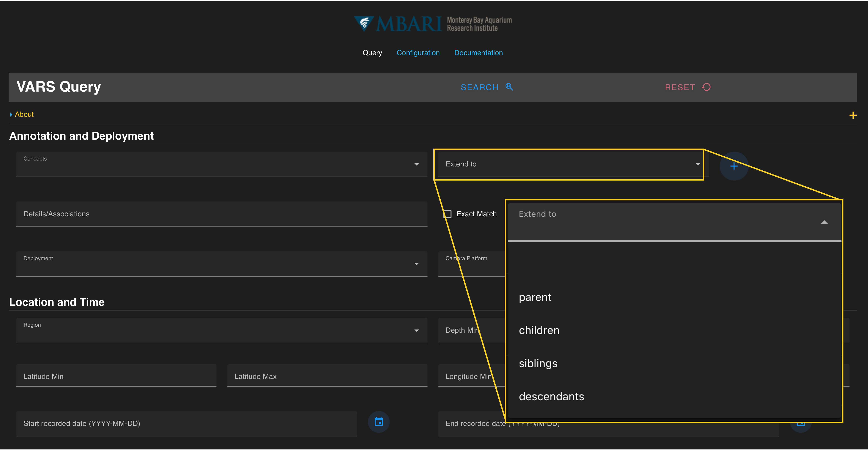The height and width of the screenshot is (450, 868).
Task: Click the Latitude Min field
Action: (116, 376)
